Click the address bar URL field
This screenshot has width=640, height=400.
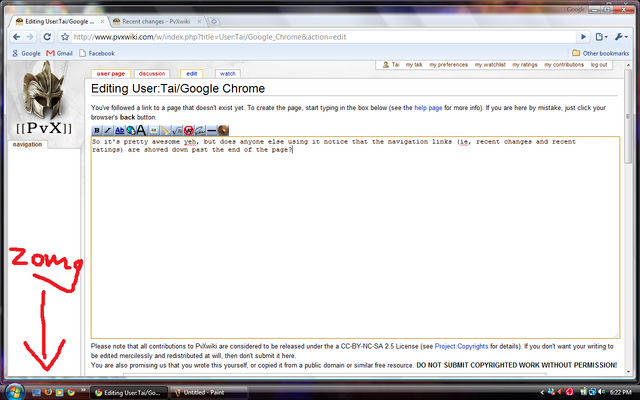pyautogui.click(x=322, y=37)
